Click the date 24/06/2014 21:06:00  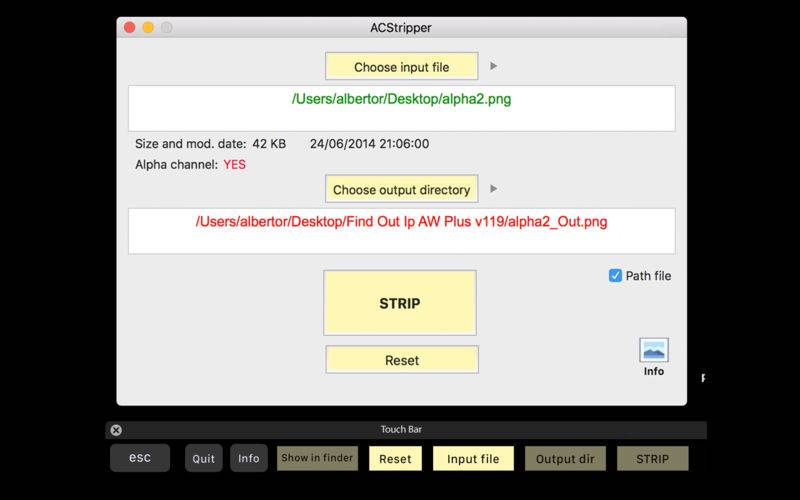pos(369,144)
